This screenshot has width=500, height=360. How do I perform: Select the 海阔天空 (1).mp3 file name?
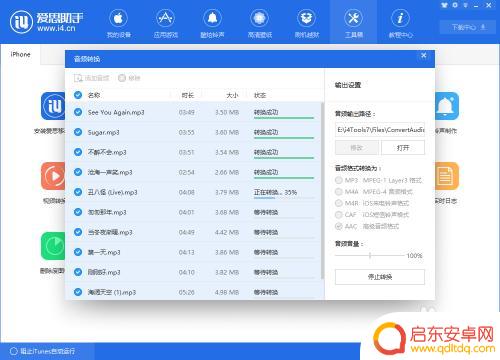click(x=112, y=292)
